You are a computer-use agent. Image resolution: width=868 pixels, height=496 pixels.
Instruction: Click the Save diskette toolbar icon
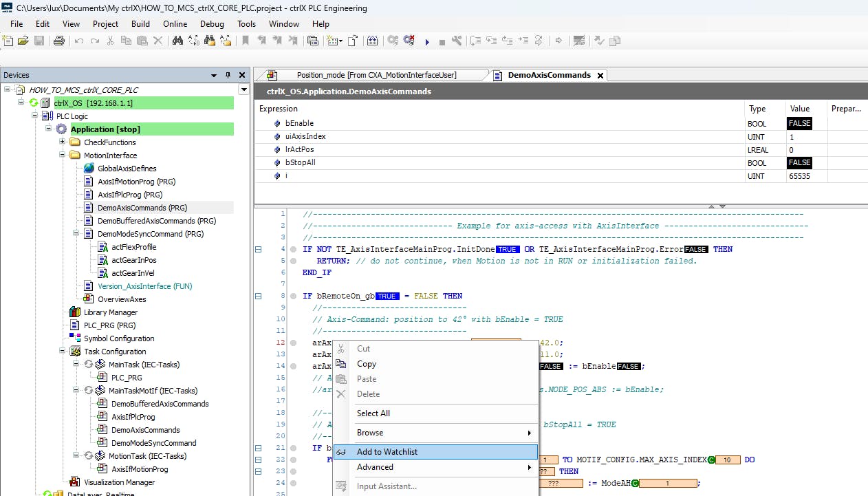[x=39, y=41]
